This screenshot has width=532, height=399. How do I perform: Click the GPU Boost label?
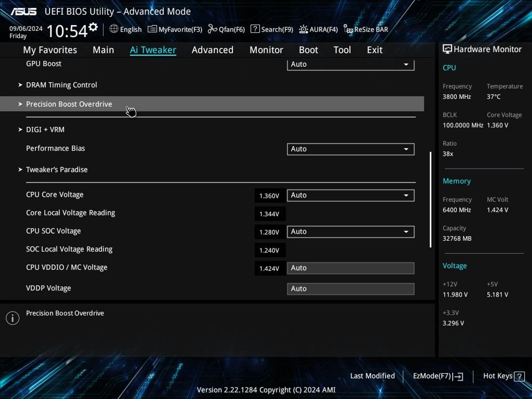(44, 64)
